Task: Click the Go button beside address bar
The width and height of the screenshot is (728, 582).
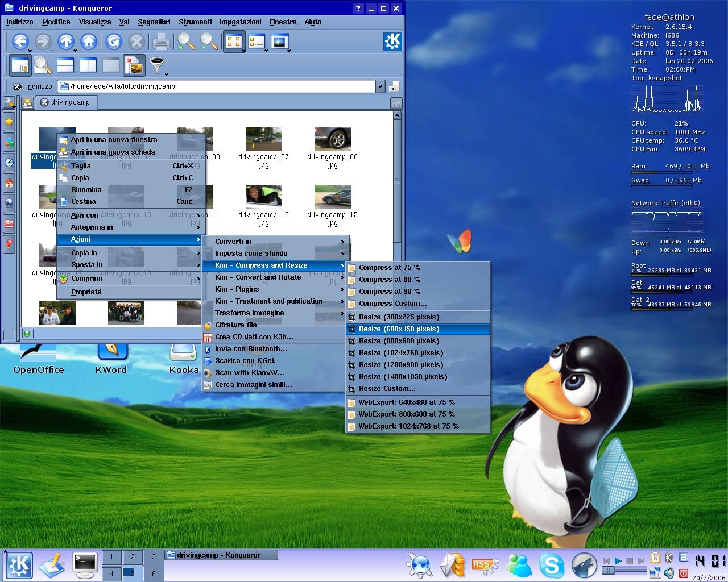Action: tap(394, 86)
